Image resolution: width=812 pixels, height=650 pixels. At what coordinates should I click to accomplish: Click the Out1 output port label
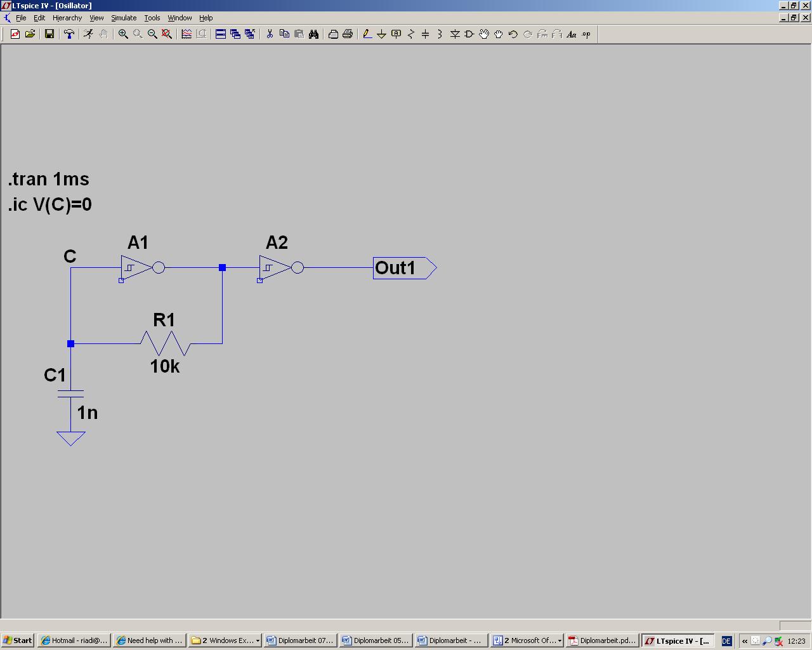(x=405, y=268)
